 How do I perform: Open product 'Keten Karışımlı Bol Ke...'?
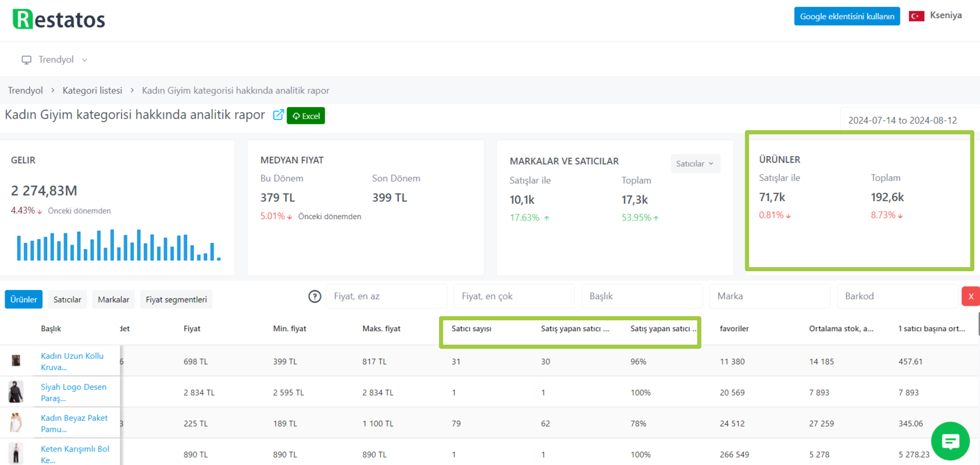click(75, 454)
